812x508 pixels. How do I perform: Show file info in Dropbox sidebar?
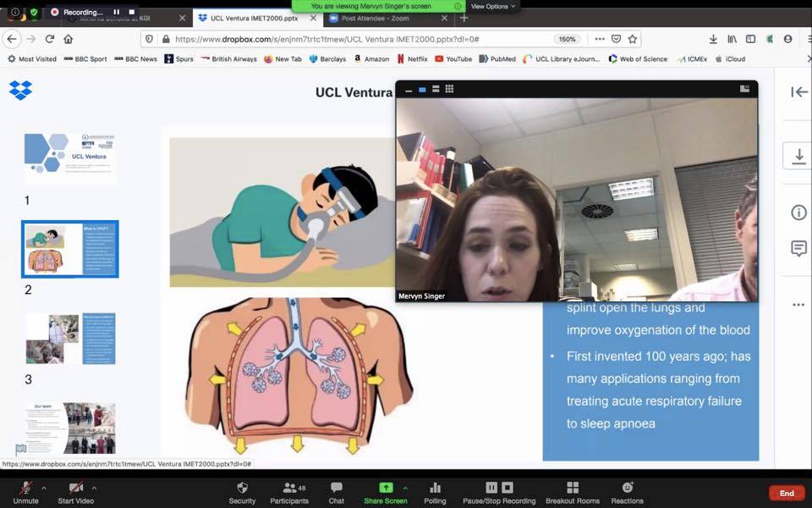point(798,212)
